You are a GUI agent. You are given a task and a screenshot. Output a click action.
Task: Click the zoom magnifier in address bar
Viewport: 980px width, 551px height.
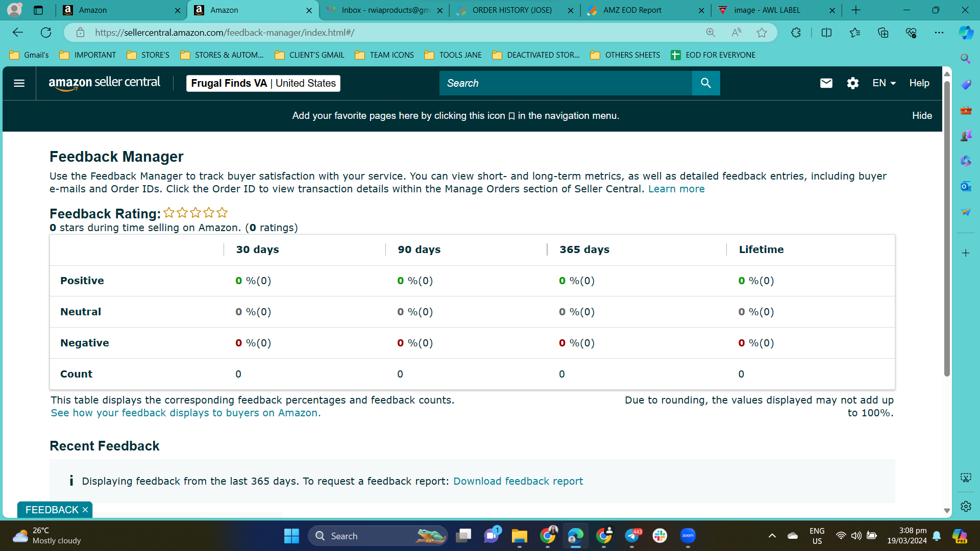(x=710, y=33)
